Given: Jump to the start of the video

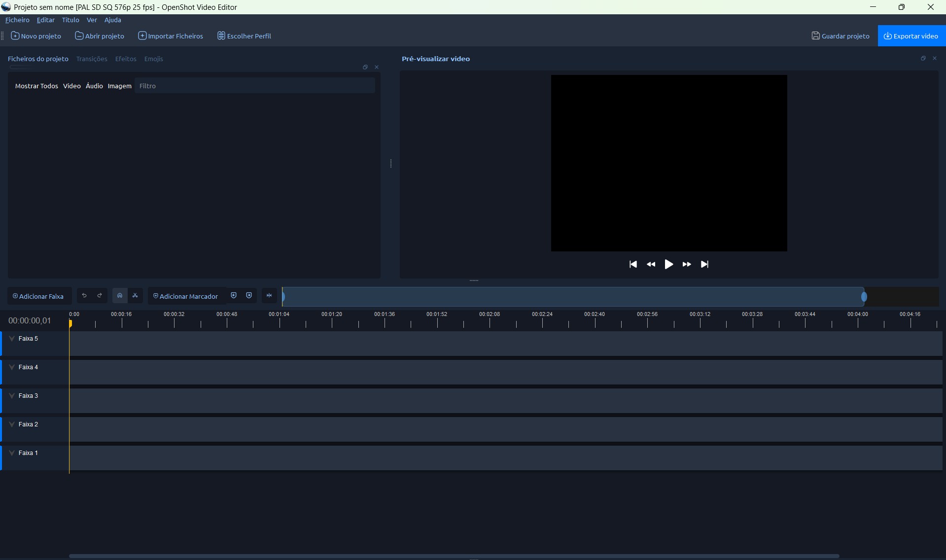Looking at the screenshot, I should pos(633,264).
